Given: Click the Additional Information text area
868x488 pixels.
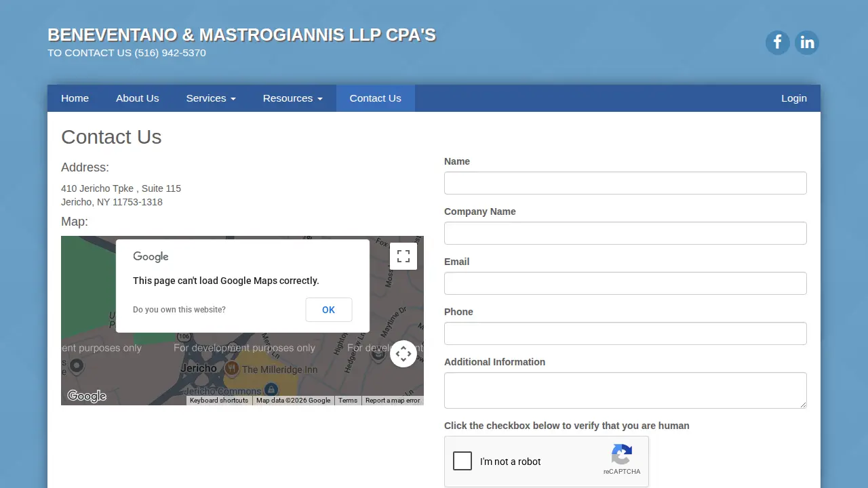Looking at the screenshot, I should 625,390.
